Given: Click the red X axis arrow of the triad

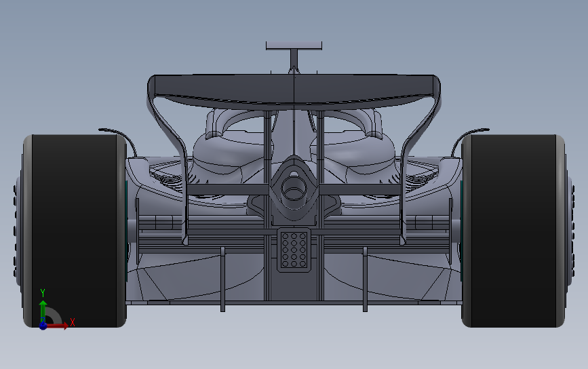Looking at the screenshot, I should (x=58, y=325).
